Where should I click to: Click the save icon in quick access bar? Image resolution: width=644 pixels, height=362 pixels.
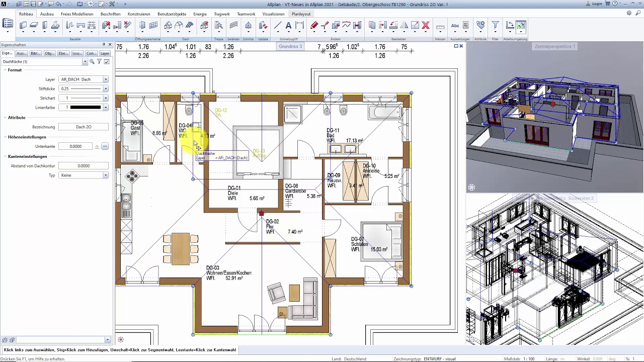pyautogui.click(x=33, y=4)
